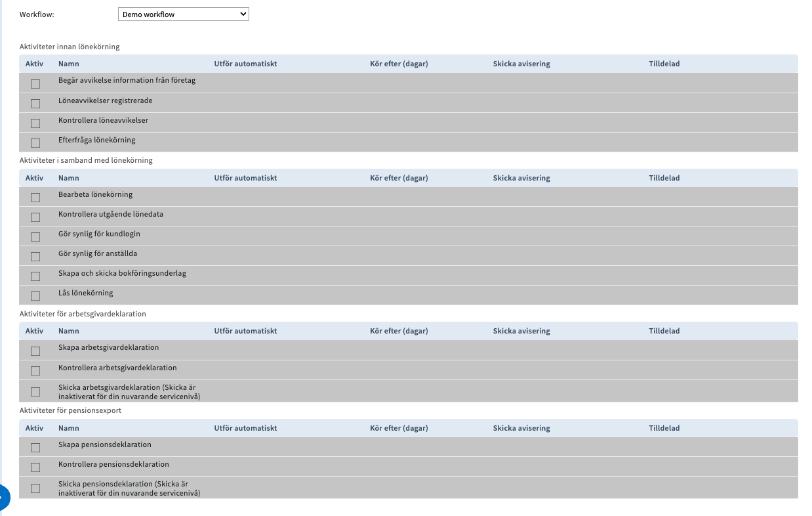Open the Demo workflow dropdown
812x516 pixels.
[183, 14]
